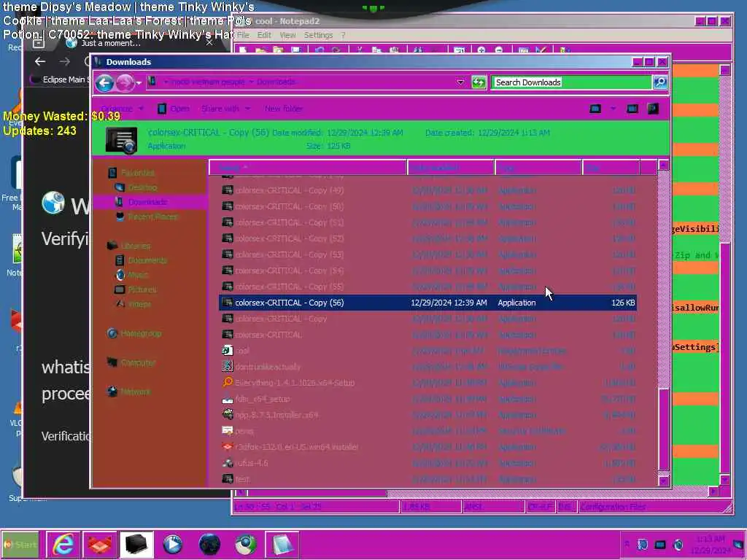Click Configuration Files in Notepad2 status bar
The height and width of the screenshot is (560, 747).
click(x=613, y=507)
